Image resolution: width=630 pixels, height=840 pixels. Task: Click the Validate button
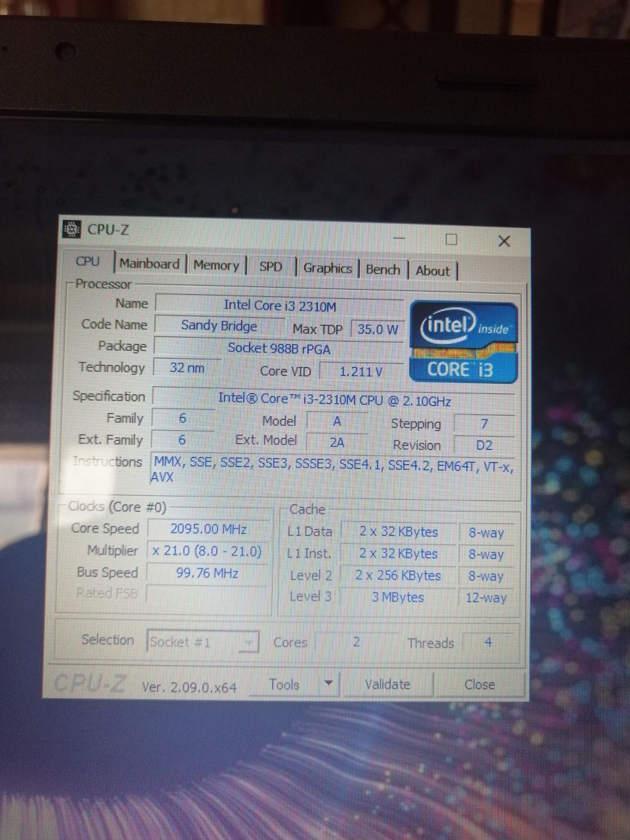388,684
